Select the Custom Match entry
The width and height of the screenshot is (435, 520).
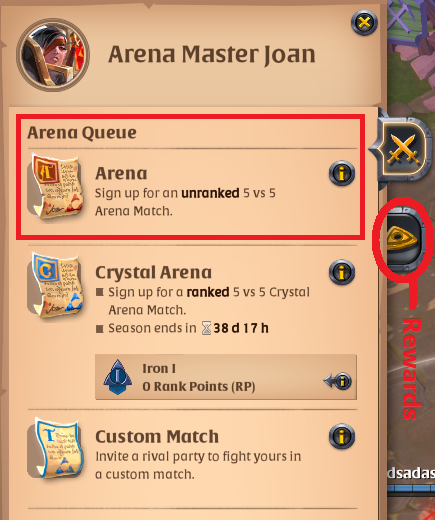(x=192, y=448)
